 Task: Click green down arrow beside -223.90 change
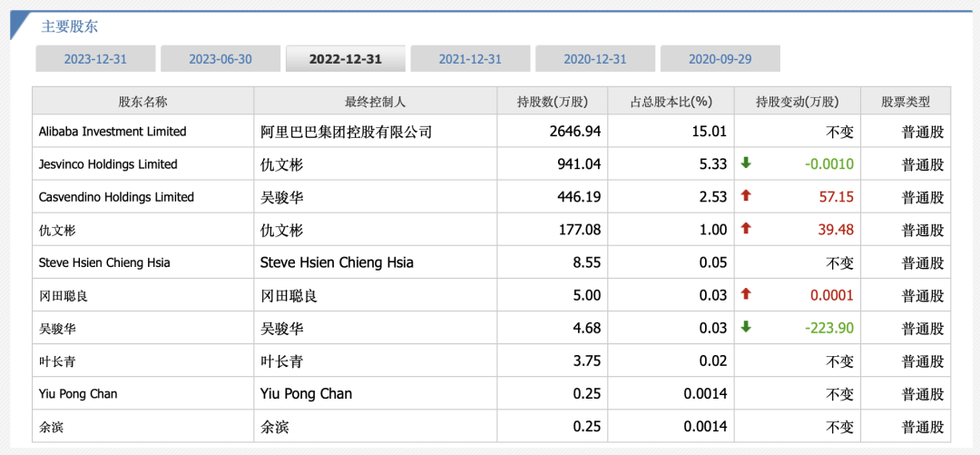pyautogui.click(x=745, y=327)
